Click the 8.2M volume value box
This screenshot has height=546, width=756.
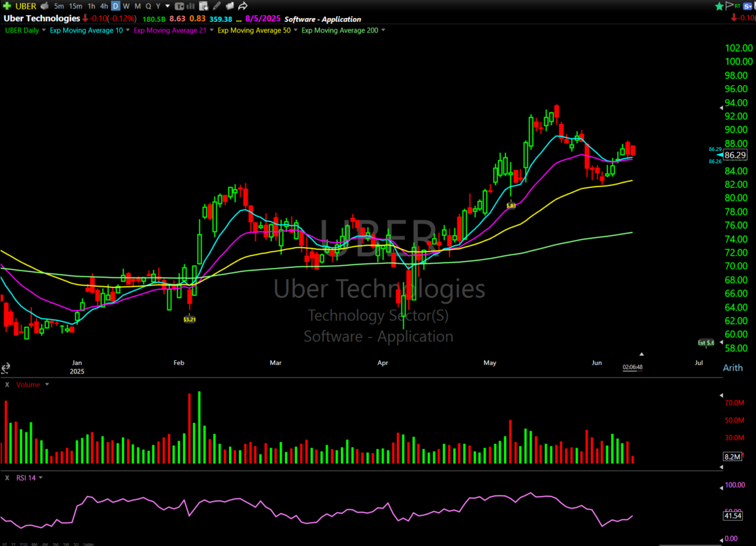click(733, 456)
